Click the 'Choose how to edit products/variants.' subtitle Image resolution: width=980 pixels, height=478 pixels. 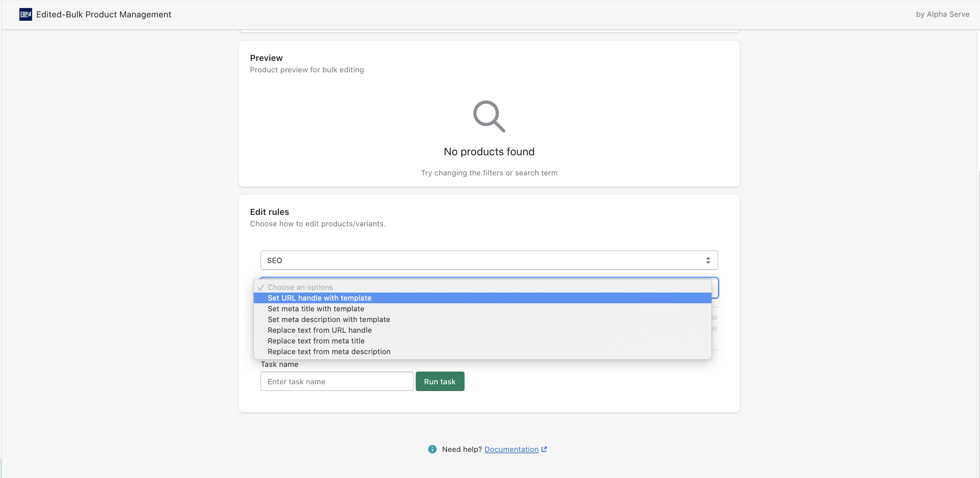(x=318, y=224)
